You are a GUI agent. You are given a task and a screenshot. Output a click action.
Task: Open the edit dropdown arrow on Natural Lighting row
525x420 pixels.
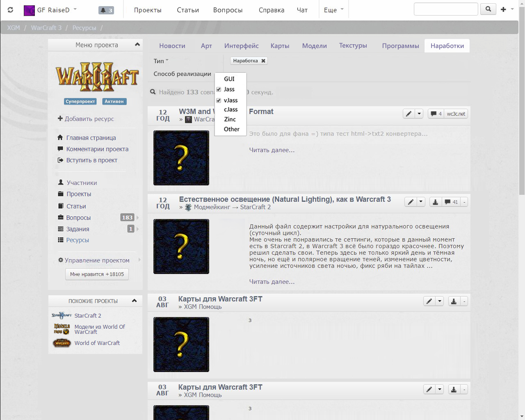click(421, 202)
